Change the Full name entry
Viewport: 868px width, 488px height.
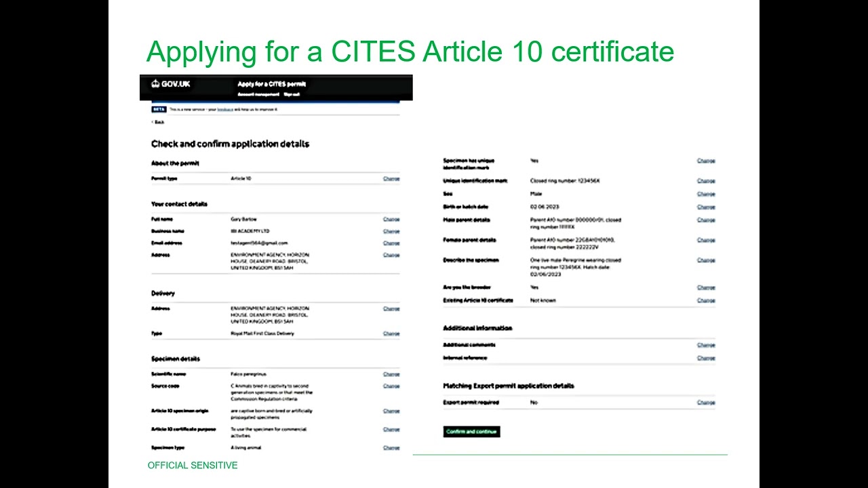pos(391,220)
